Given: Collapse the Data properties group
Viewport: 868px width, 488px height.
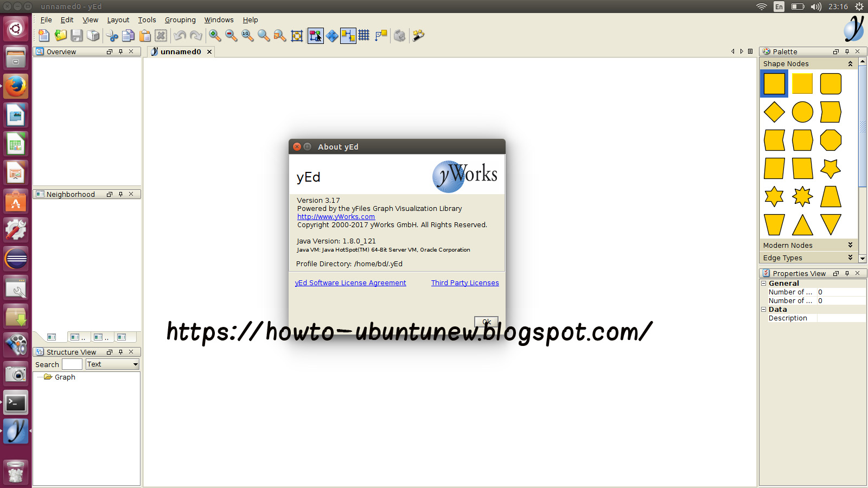Looking at the screenshot, I should [x=764, y=310].
